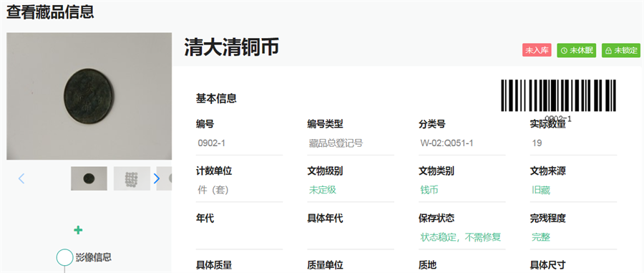Select the multiple coins grid thumbnail
The image size is (644, 273).
[x=132, y=178]
